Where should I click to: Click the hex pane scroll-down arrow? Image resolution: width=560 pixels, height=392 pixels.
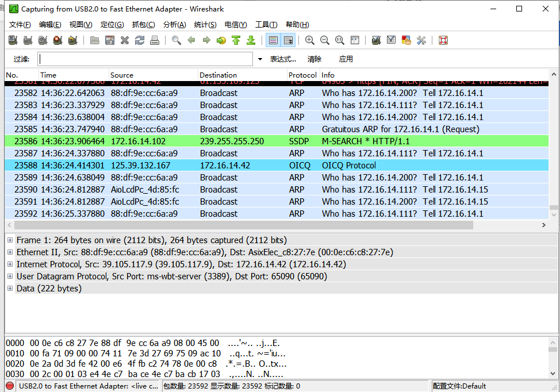(553, 374)
